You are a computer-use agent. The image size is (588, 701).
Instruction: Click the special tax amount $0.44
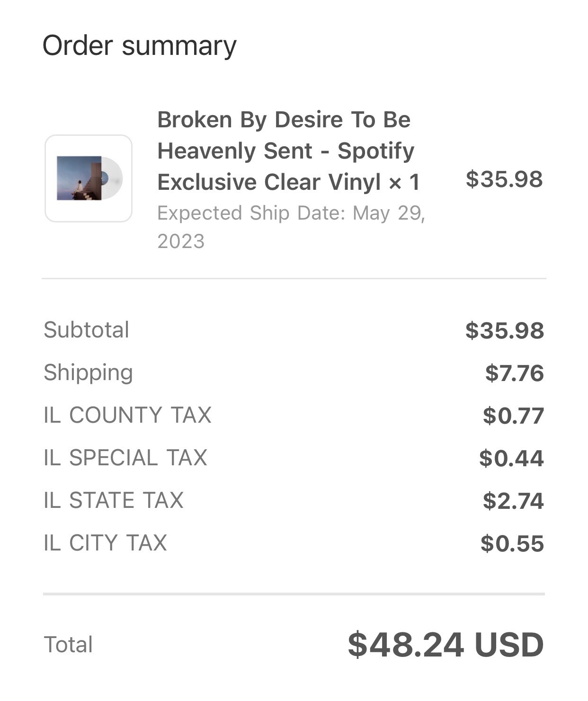512,458
